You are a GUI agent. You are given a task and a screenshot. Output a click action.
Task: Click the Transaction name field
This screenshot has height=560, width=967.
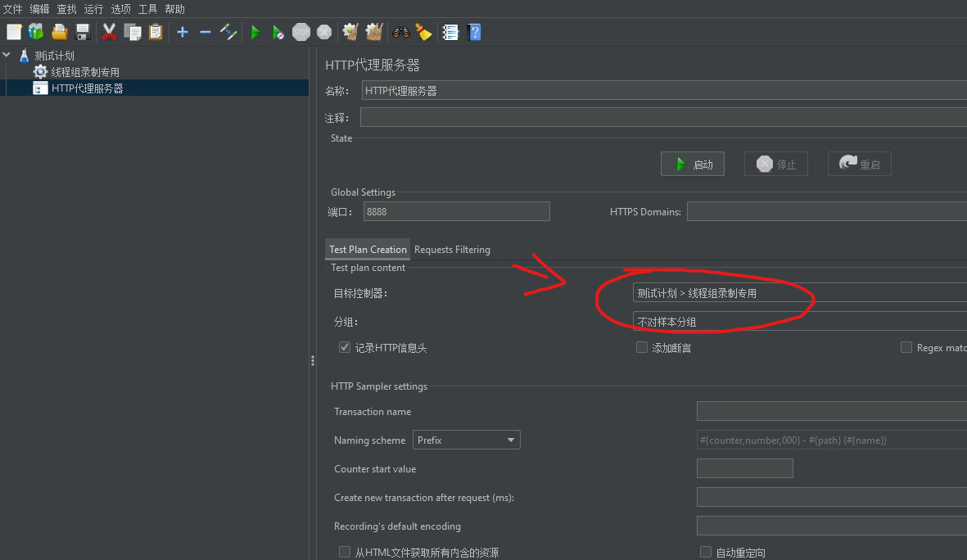832,411
